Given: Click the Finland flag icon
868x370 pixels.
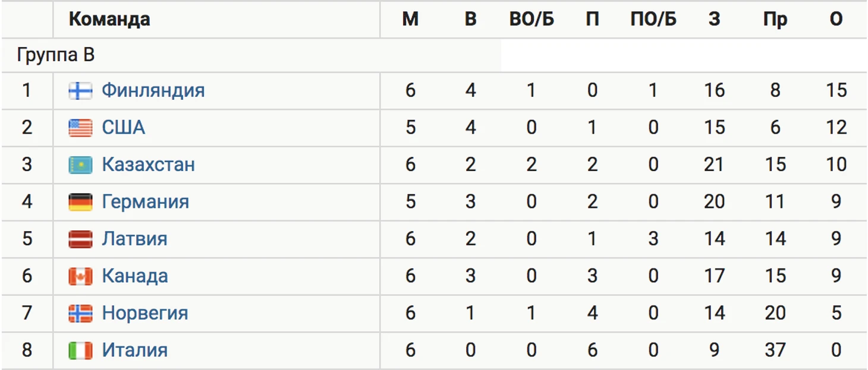Looking at the screenshot, I should coord(80,90).
